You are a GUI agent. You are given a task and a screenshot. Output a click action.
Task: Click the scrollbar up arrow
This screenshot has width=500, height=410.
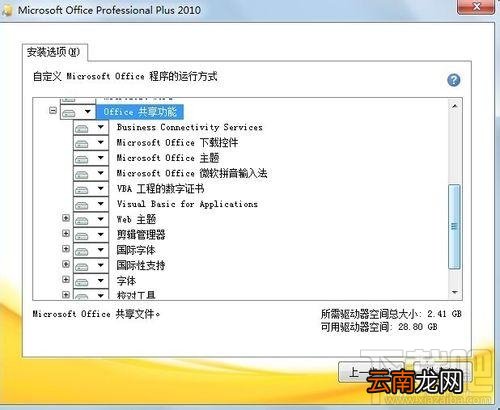click(x=454, y=106)
